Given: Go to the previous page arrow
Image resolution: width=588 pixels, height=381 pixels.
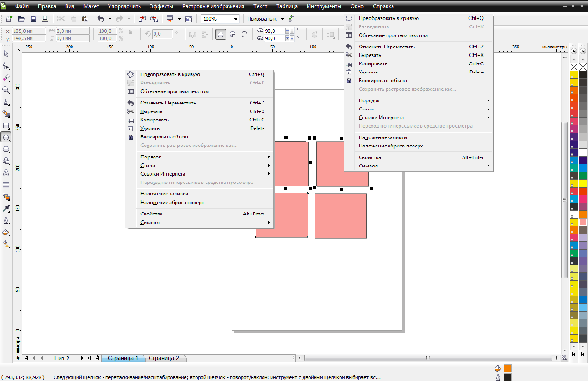Looking at the screenshot, I should click(x=42, y=358).
